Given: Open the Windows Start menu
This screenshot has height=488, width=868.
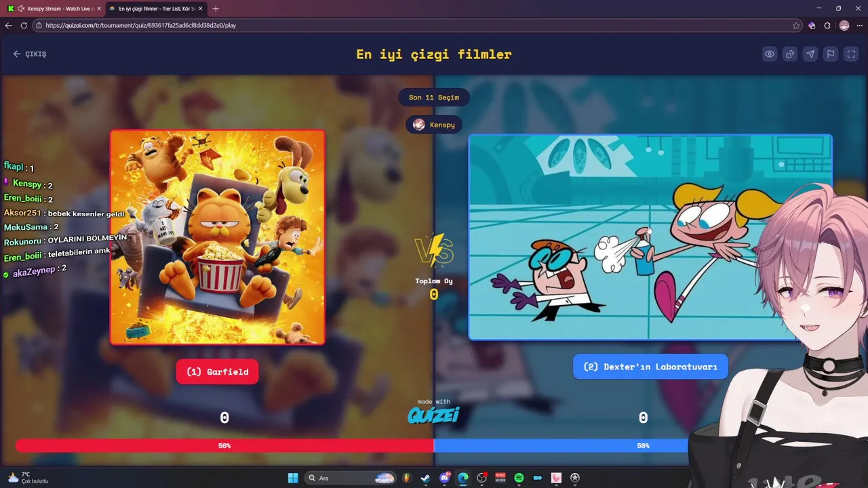Looking at the screenshot, I should (293, 478).
